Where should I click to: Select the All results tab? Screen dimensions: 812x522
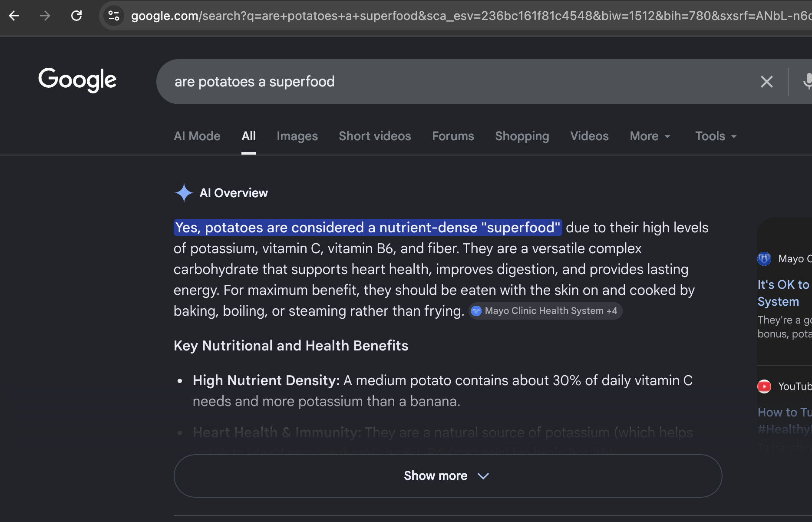point(248,136)
